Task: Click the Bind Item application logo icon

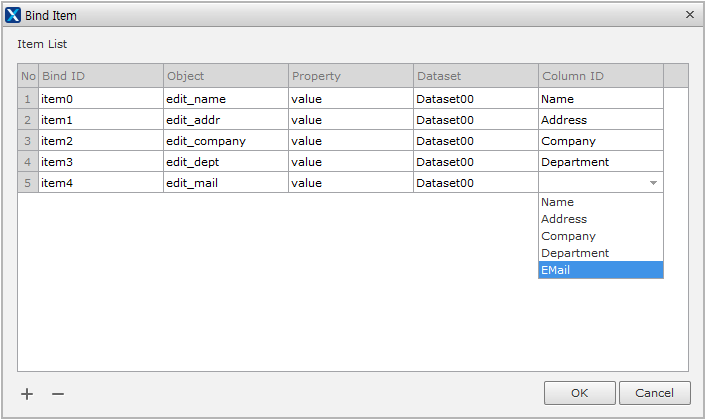Action: pos(13,15)
